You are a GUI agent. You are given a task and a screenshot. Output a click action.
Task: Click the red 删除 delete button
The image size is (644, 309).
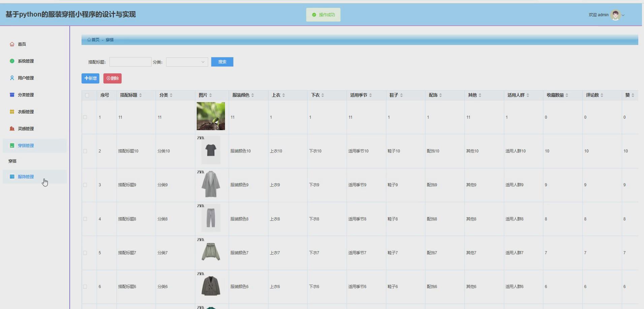tap(112, 78)
